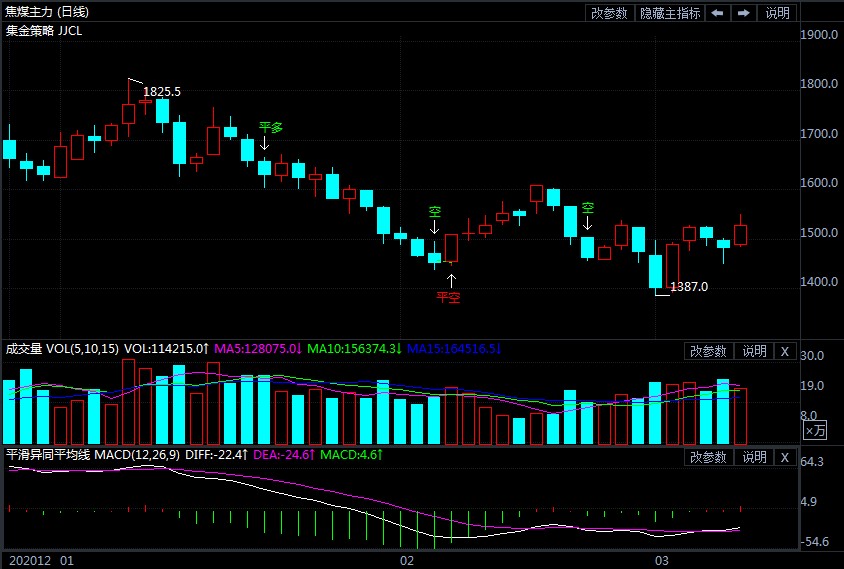
Task: Open 改参数 in the MACD panel
Action: (x=708, y=458)
